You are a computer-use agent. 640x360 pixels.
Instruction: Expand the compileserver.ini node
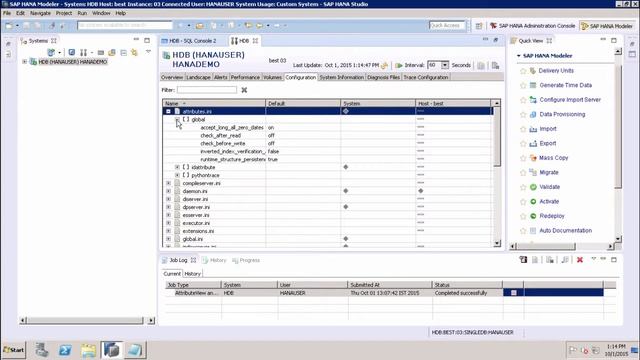coord(168,183)
